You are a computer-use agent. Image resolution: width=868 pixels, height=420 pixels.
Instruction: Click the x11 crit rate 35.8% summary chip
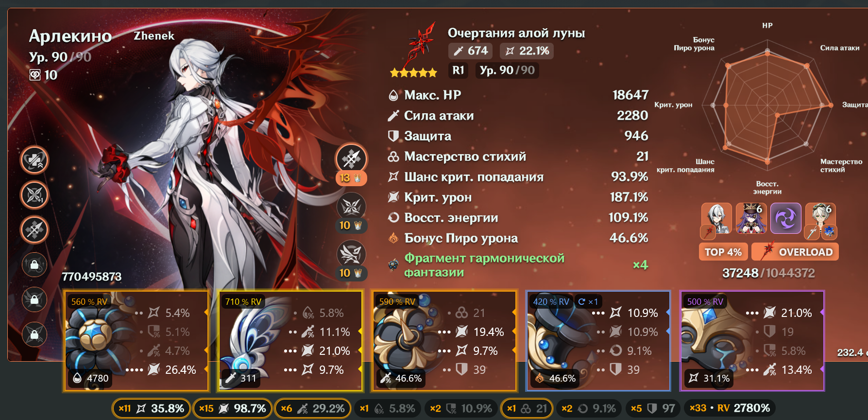pos(151,408)
